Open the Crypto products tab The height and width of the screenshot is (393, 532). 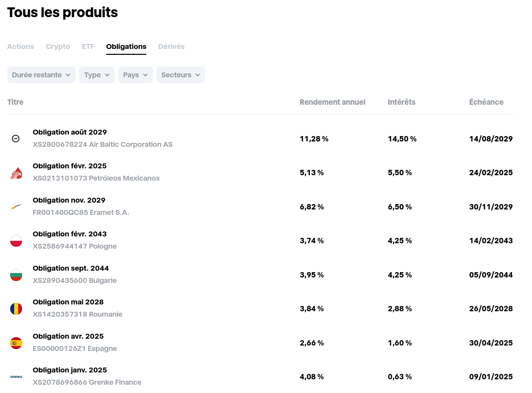[58, 46]
